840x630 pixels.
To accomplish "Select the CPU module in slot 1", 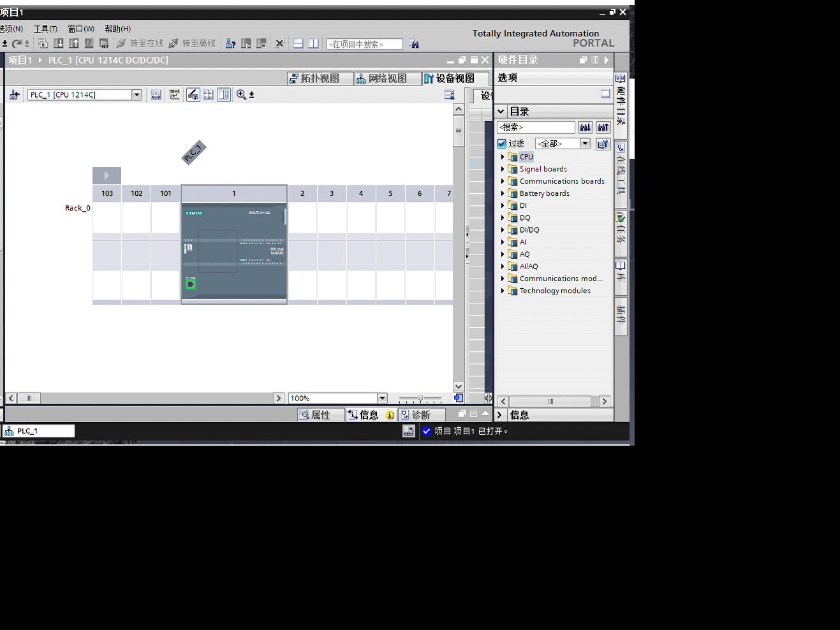I will 234,253.
